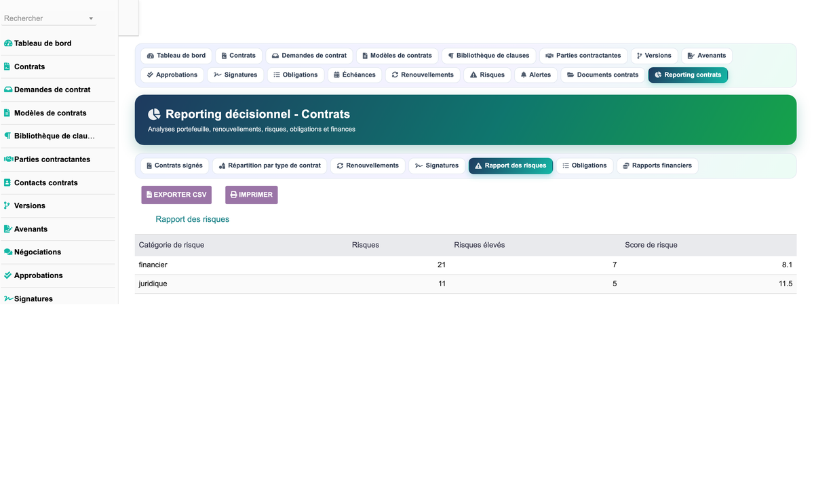Viewport: 814px width, 504px height.
Task: Open the Approbations top tab
Action: pos(172,75)
